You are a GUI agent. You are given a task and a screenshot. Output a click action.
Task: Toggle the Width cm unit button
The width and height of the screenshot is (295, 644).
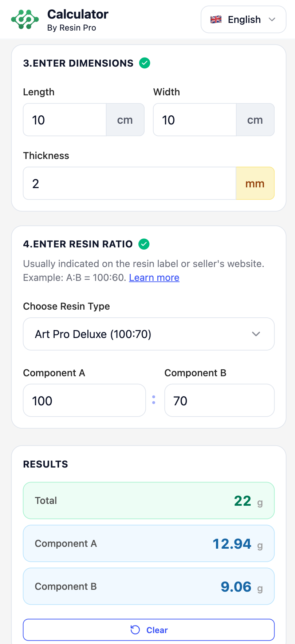(x=255, y=120)
